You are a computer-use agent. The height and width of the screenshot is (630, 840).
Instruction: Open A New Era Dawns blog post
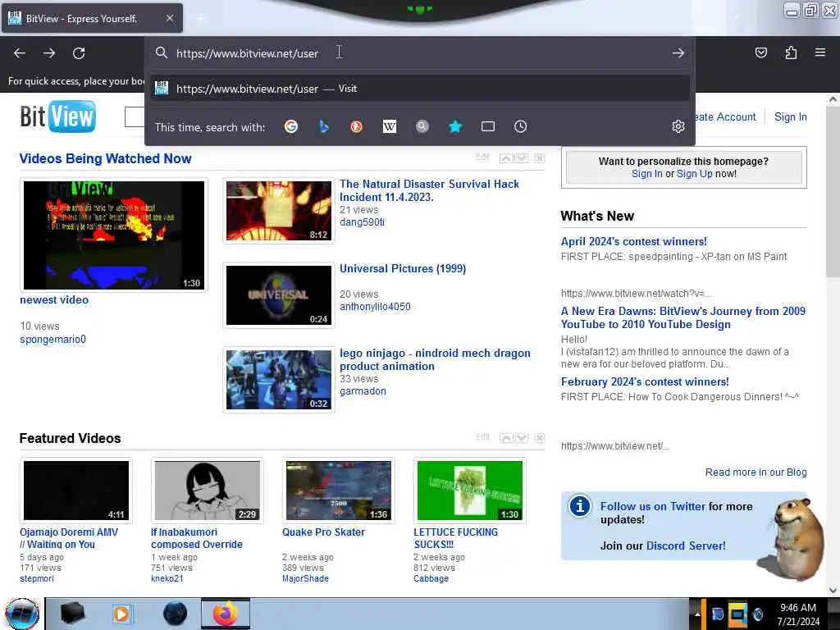pyautogui.click(x=683, y=317)
